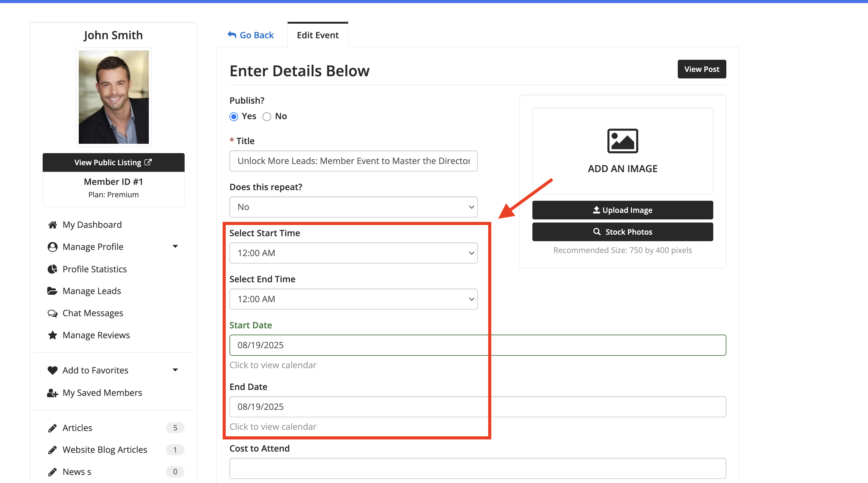Viewport: 868px width, 483px height.
Task: Click the My Saved Members user-plus icon
Action: pyautogui.click(x=53, y=393)
